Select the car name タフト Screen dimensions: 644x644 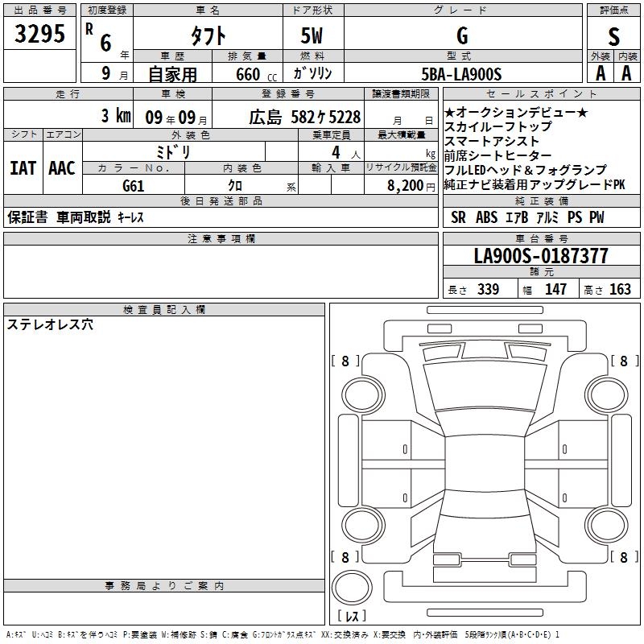coord(207,35)
